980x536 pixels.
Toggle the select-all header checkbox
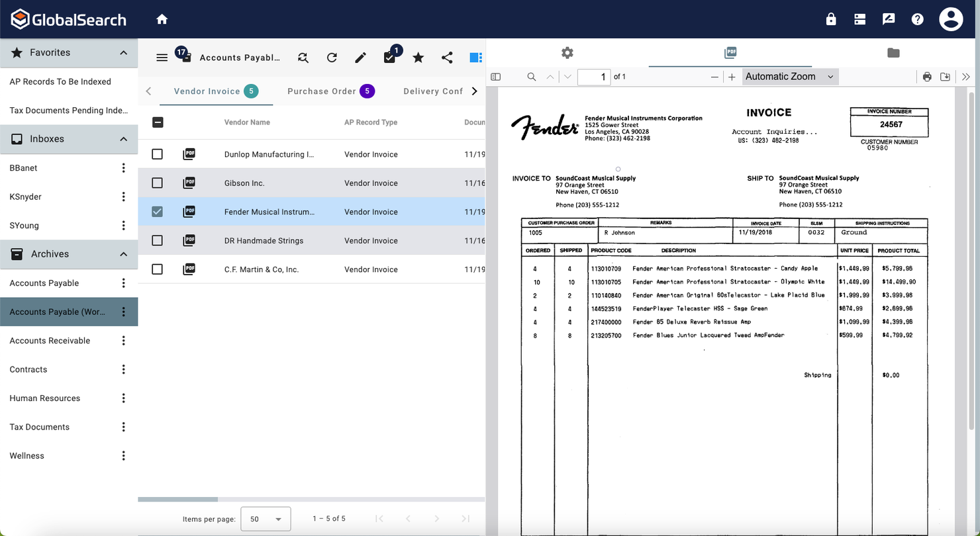(x=158, y=122)
